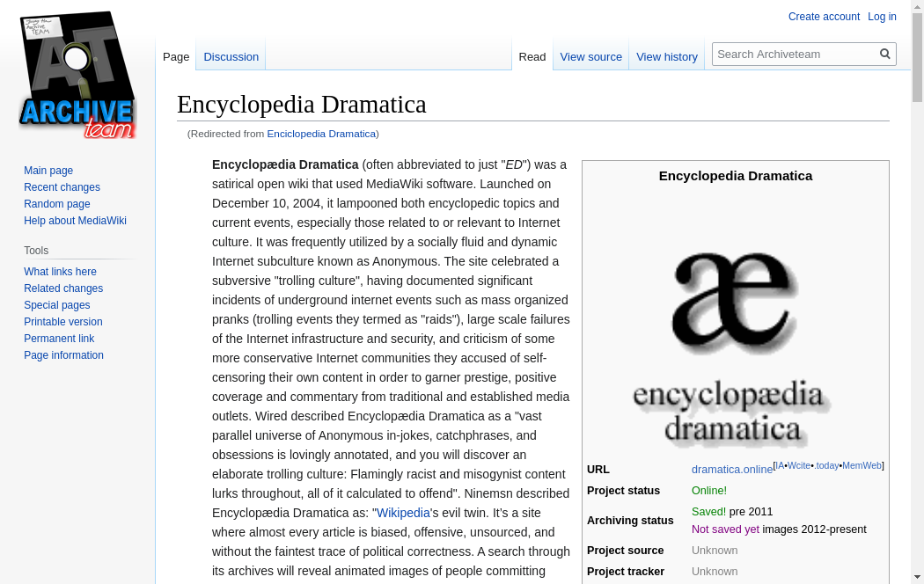Viewport: 924px width, 584px height.
Task: Go to Main page in sidebar
Action: (x=48, y=171)
